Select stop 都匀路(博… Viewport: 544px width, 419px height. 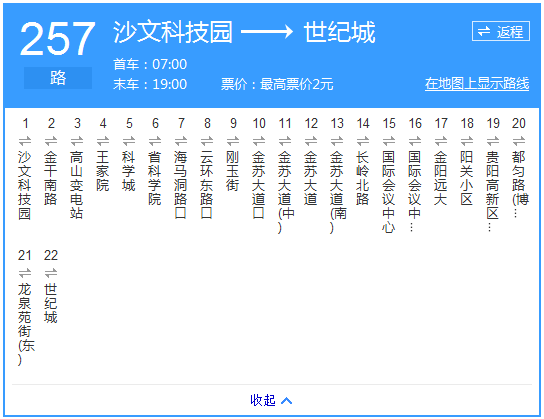[x=520, y=184]
